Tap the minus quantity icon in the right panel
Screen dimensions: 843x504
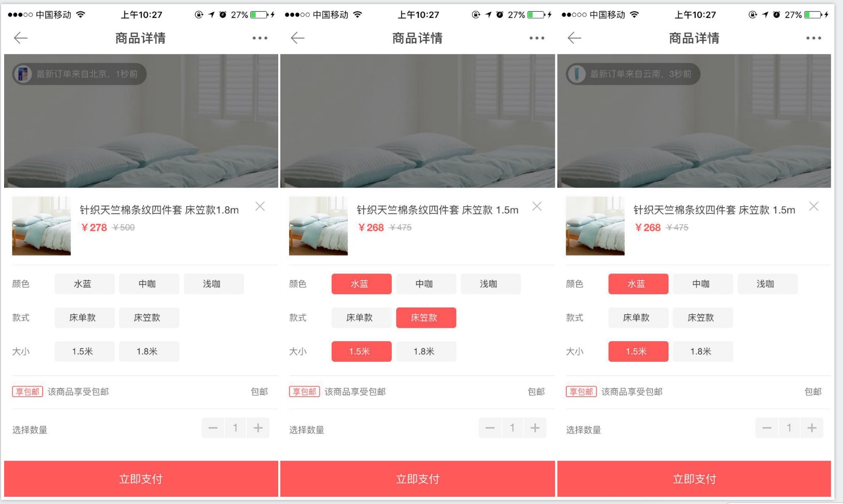tap(767, 428)
